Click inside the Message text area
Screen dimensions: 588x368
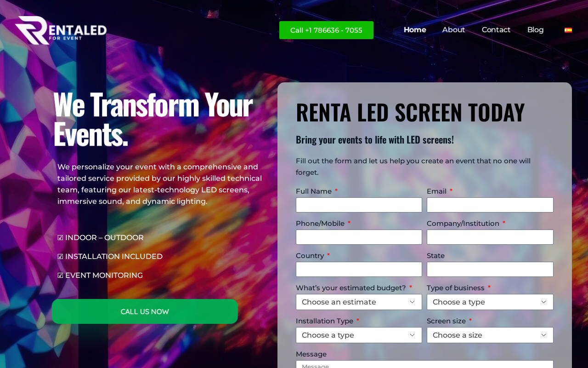[424, 364]
